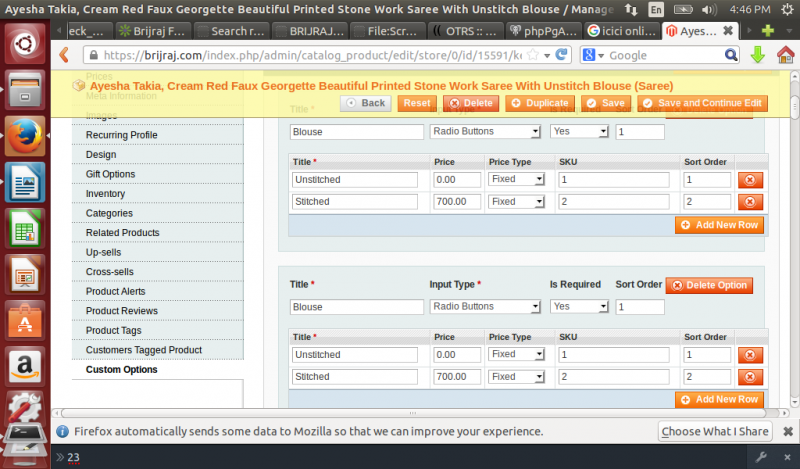
Task: Click the Duplicate button
Action: click(x=540, y=103)
